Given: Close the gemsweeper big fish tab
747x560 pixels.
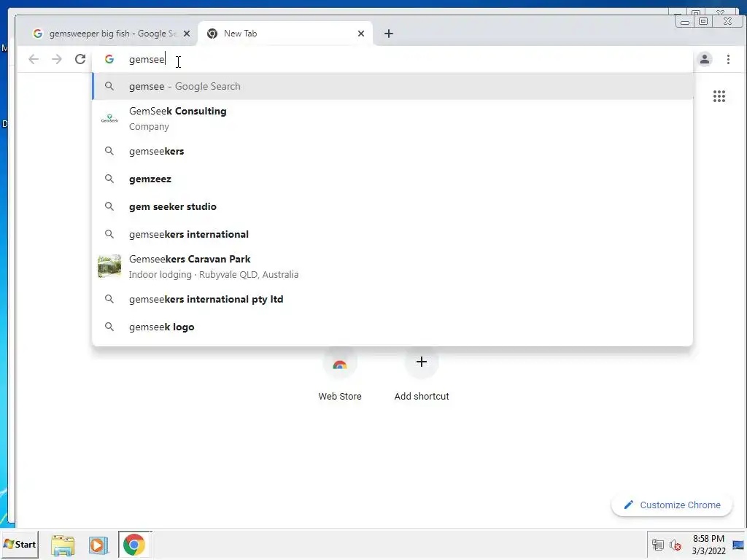Looking at the screenshot, I should tap(187, 34).
